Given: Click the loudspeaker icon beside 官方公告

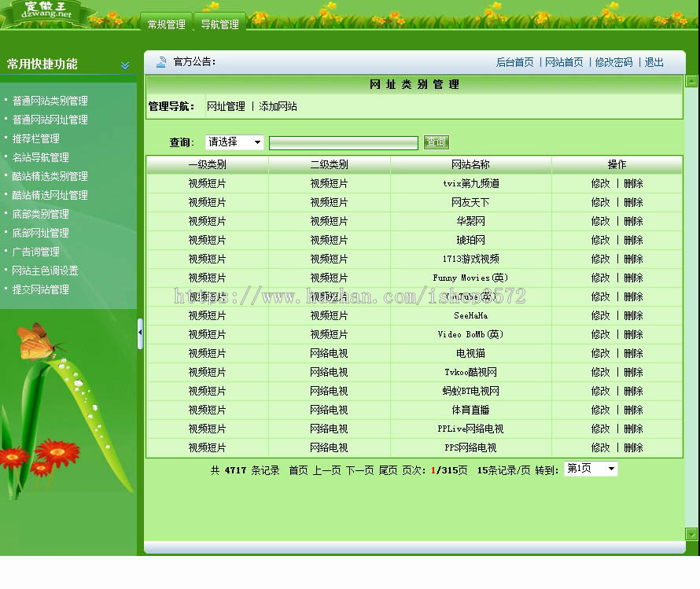Looking at the screenshot, I should tap(163, 61).
